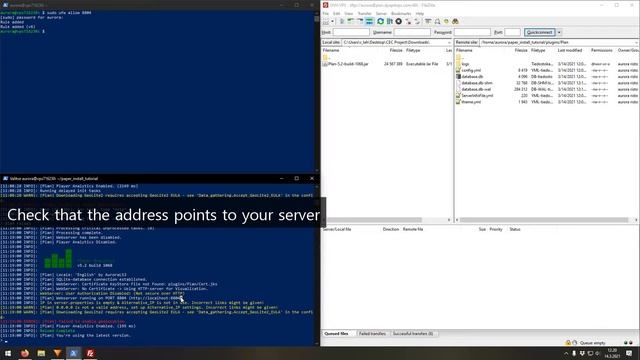Switch to the Queued files tab

(336, 333)
